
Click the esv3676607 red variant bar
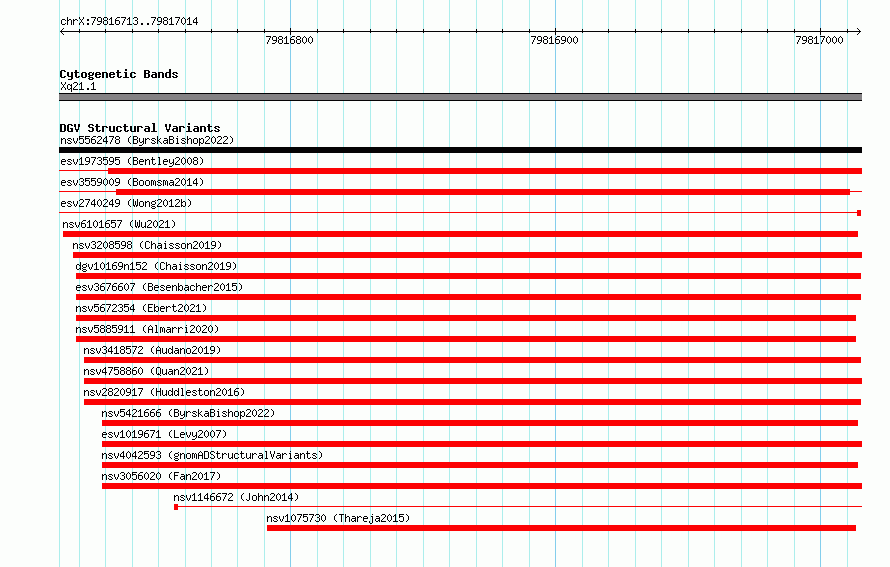(468, 297)
